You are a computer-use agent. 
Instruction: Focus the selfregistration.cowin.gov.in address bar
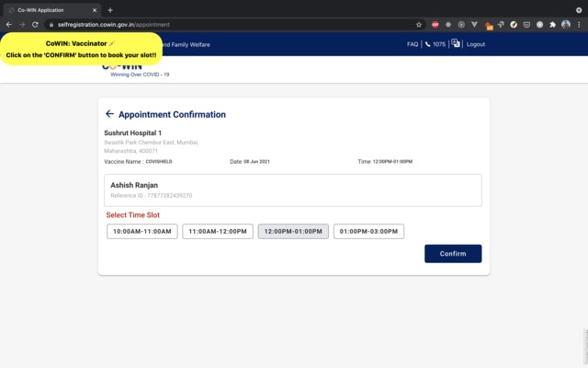(x=232, y=25)
